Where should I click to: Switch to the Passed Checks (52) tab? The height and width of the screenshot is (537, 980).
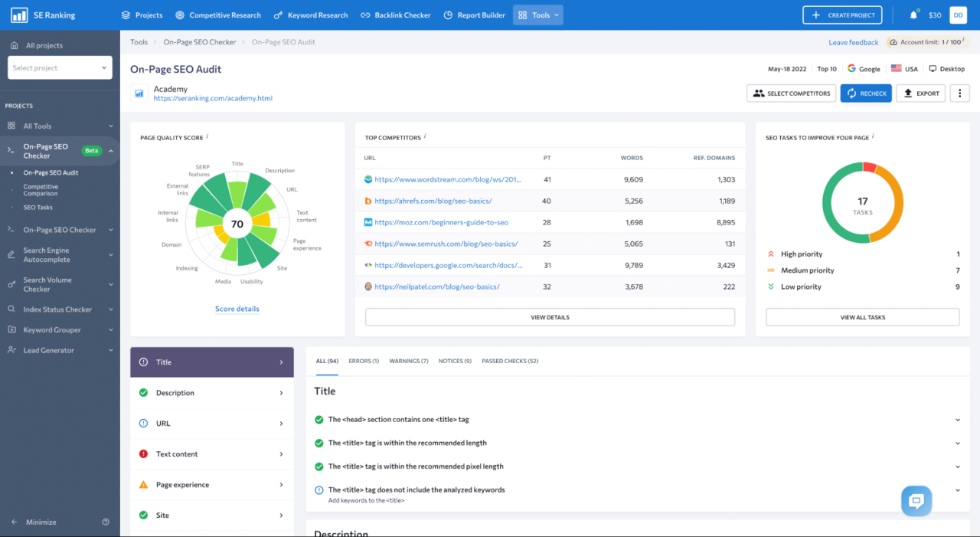click(510, 361)
